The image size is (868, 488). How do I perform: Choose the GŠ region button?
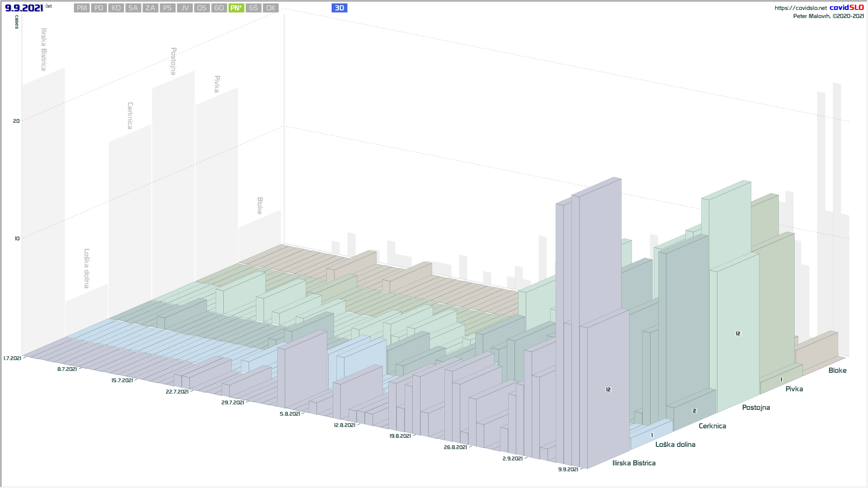click(253, 8)
